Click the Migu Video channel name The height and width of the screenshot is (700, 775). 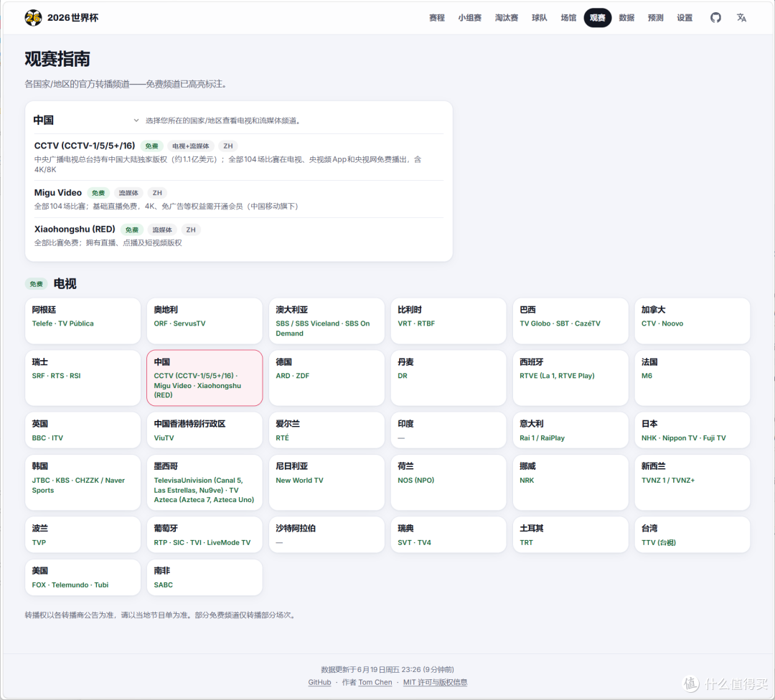(58, 193)
